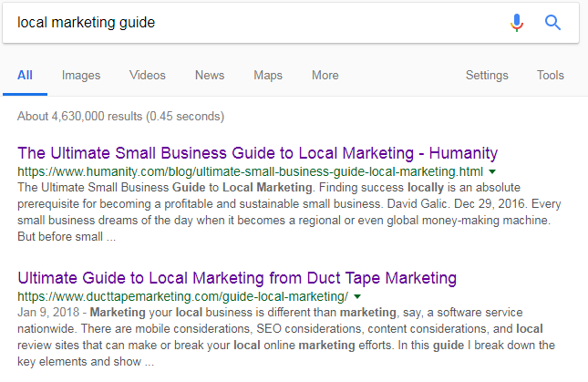The width and height of the screenshot is (588, 382).
Task: Open the Ultimate Guide from Duct Tape Marketing result
Action: click(237, 278)
